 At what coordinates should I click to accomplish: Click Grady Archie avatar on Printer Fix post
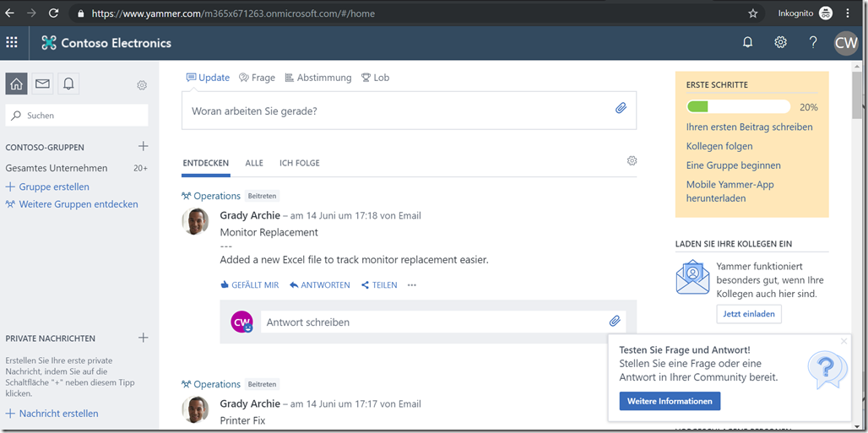(x=195, y=409)
